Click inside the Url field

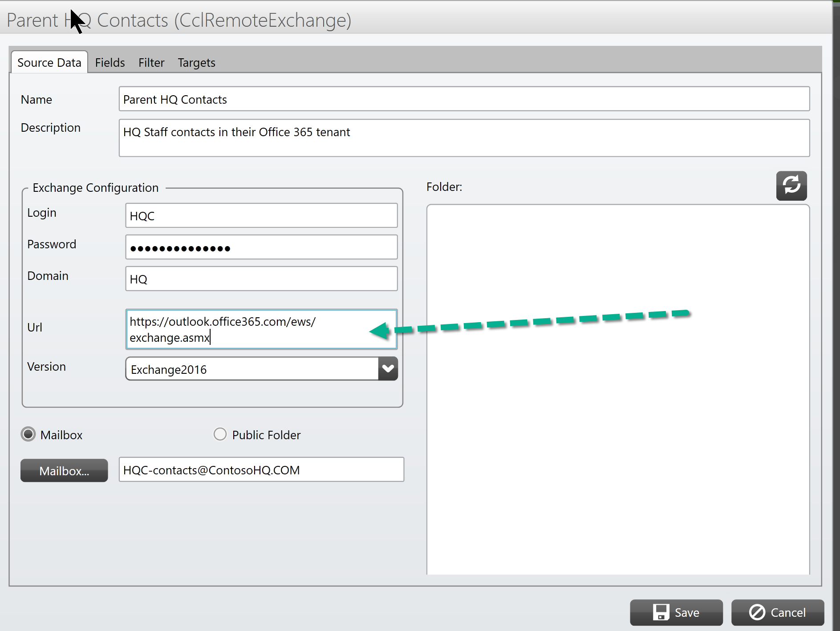tap(261, 329)
